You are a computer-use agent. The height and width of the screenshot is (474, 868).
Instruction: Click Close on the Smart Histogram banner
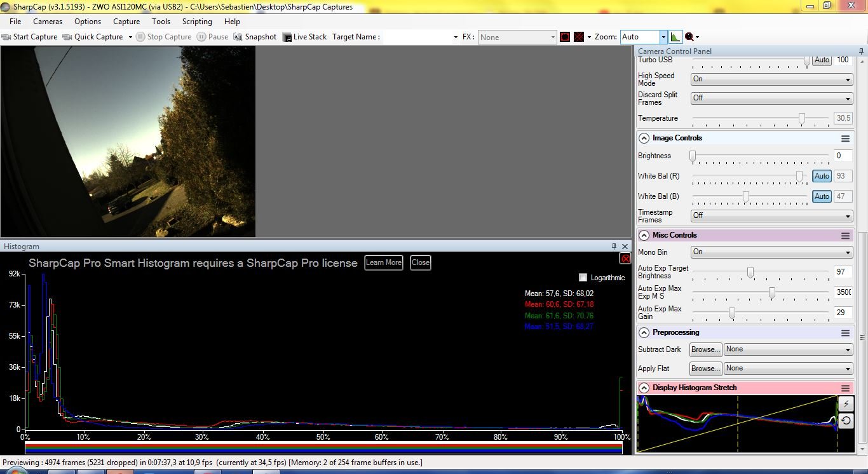click(421, 262)
